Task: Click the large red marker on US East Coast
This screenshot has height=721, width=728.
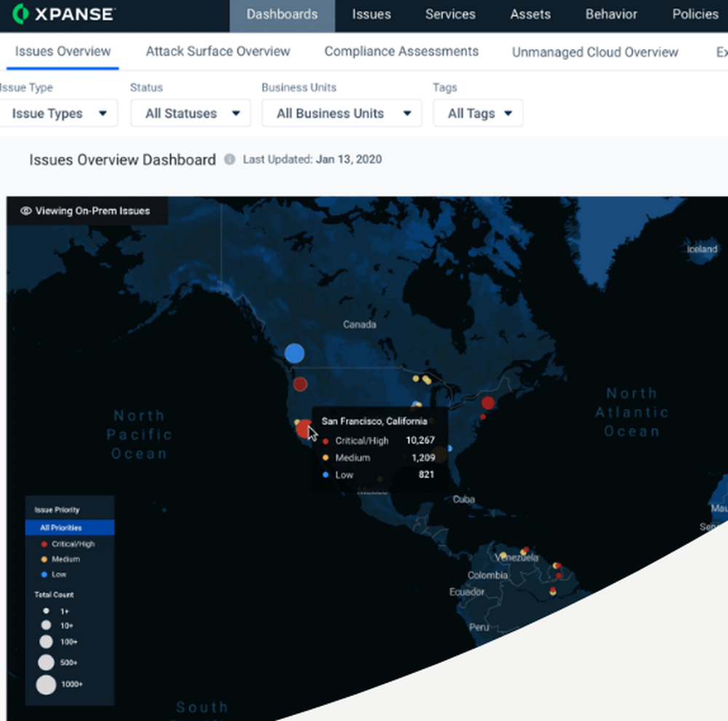Action: pos(488,403)
